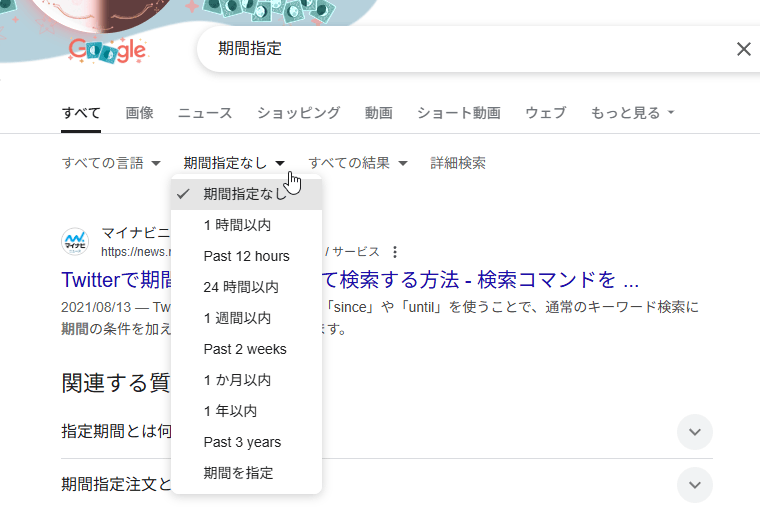Choose Past 2 weeks option
The width and height of the screenshot is (760, 510).
[247, 349]
